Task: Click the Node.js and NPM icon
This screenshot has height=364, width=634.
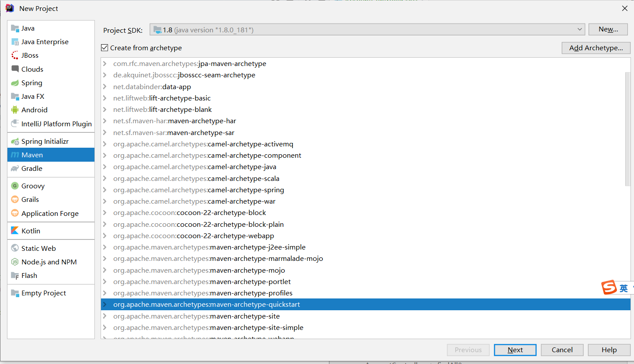Action: (x=15, y=262)
